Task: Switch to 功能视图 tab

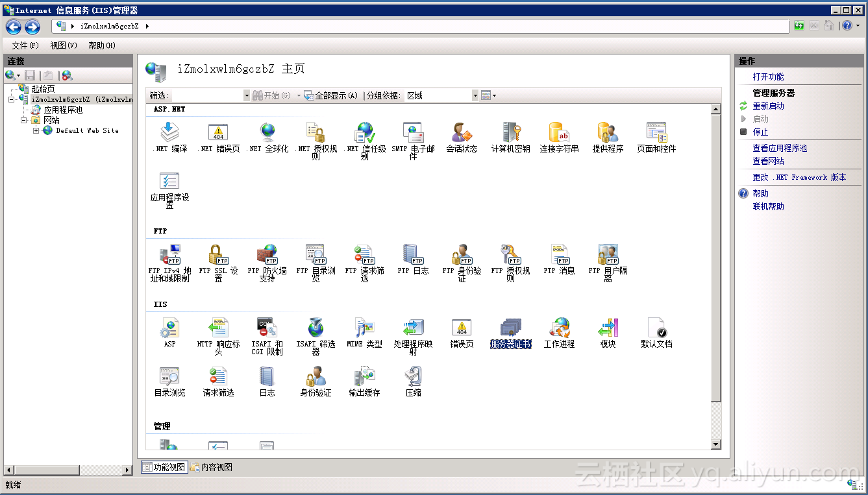Action: pyautogui.click(x=164, y=467)
